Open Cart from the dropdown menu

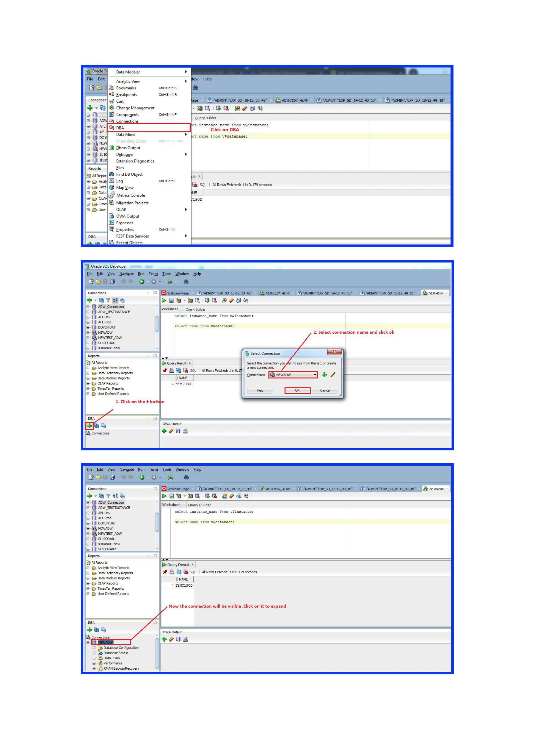149,102
